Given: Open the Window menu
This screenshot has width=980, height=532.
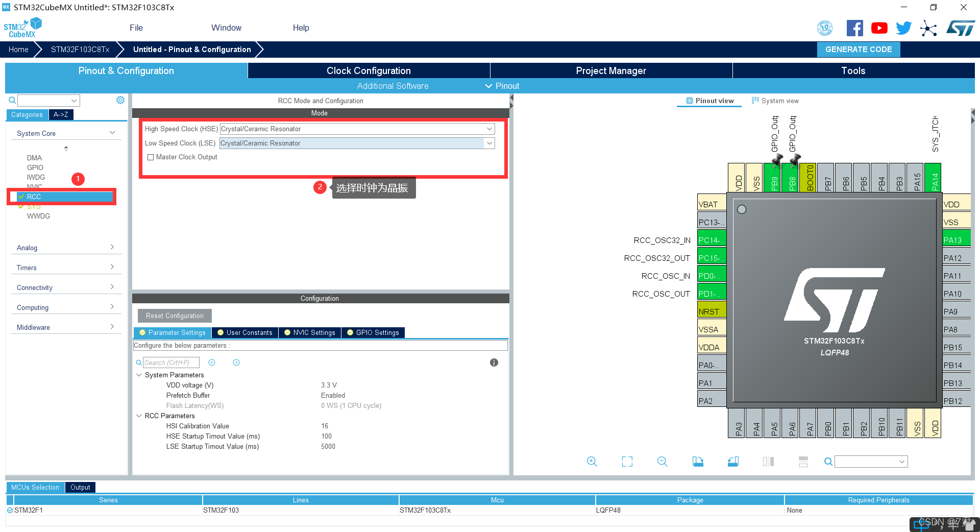Looking at the screenshot, I should tap(226, 28).
